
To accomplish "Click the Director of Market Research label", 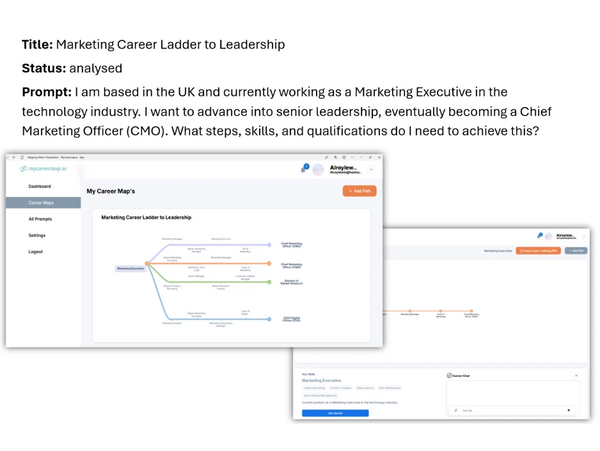I will point(292,282).
